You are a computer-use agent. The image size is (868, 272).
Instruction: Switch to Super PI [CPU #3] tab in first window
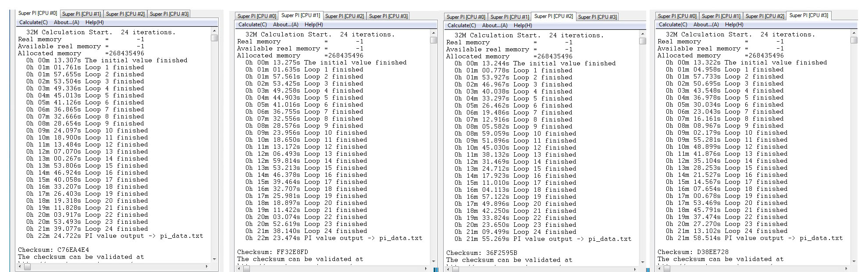[x=169, y=14]
